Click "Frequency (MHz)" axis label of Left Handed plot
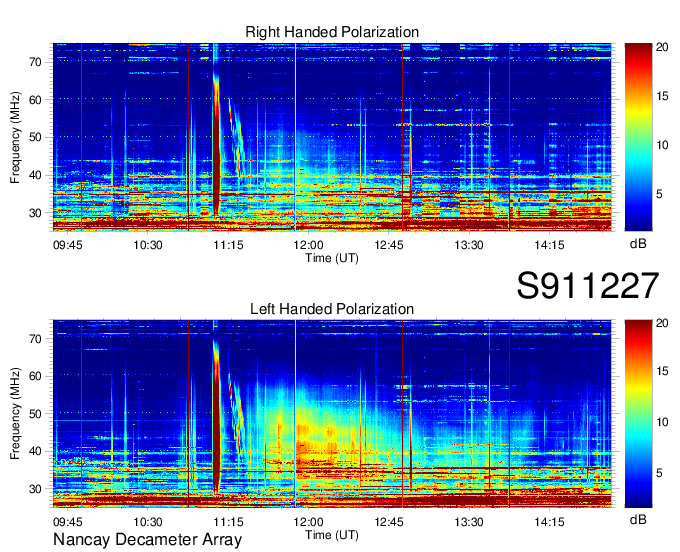Viewport: 680px width, 552px height. coord(15,414)
